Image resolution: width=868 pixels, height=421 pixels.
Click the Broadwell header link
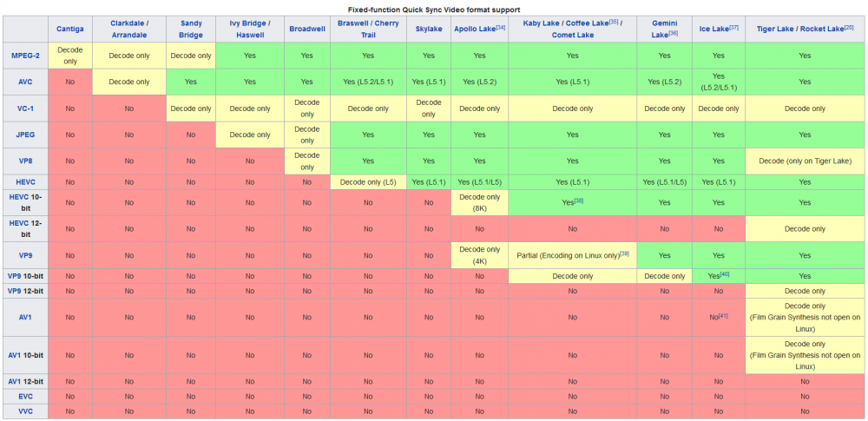[306, 29]
